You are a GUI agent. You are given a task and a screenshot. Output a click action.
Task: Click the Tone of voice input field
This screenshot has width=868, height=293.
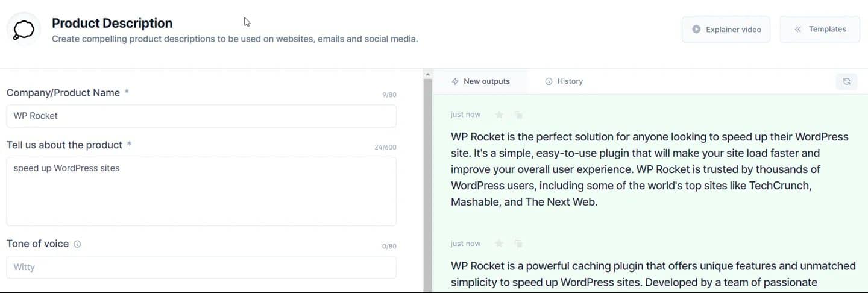[201, 267]
